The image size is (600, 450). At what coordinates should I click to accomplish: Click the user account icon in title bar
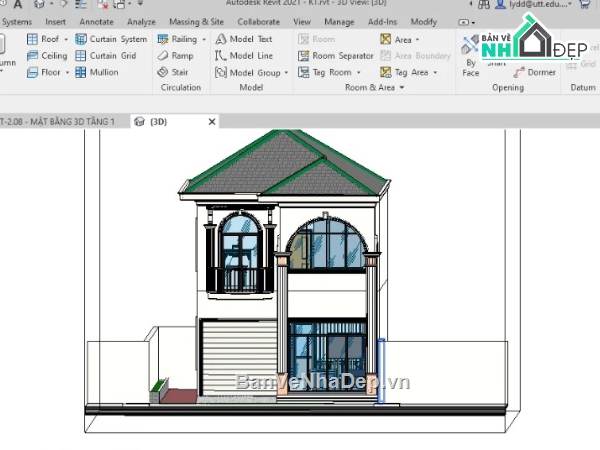click(500, 4)
